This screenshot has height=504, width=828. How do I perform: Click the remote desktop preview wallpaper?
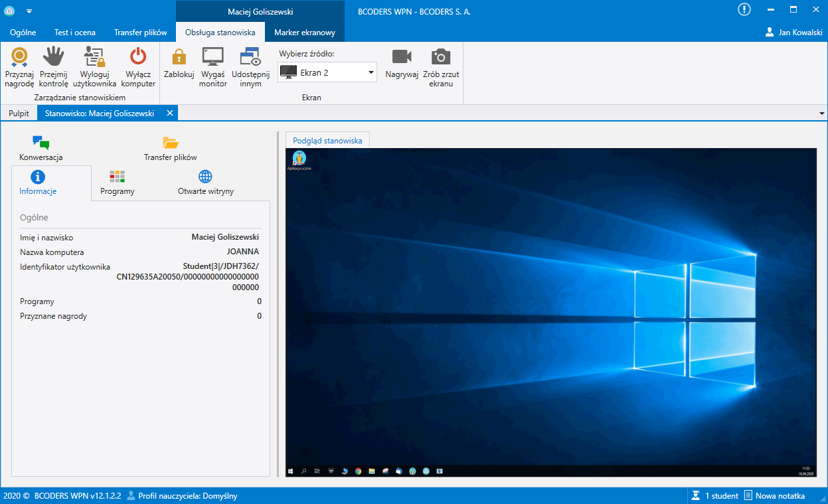[x=550, y=312]
